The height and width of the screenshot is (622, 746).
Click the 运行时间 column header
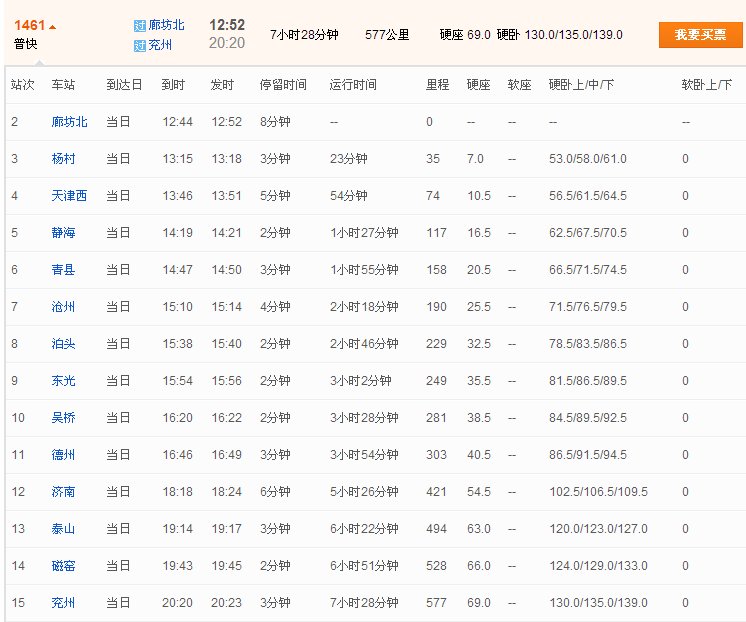(353, 85)
